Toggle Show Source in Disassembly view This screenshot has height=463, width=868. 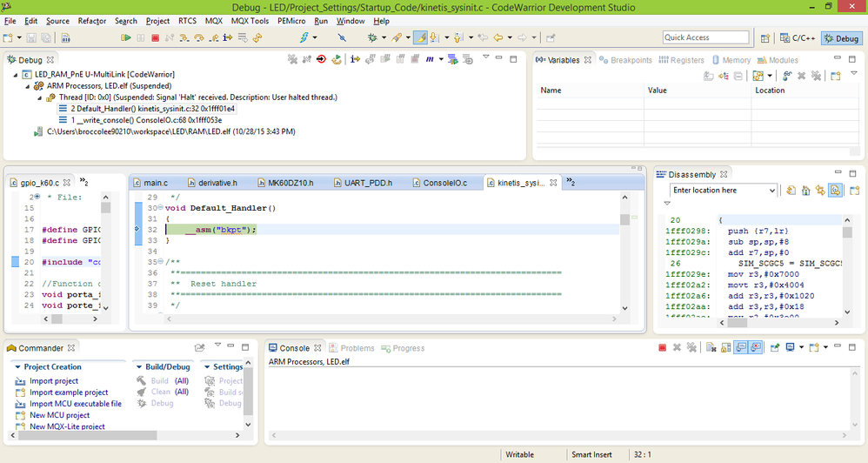[x=835, y=191]
